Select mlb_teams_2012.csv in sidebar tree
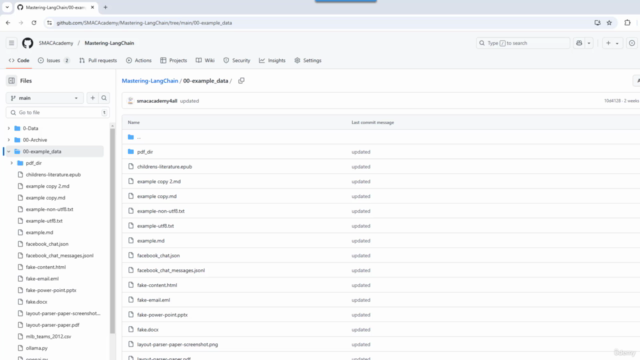The image size is (640, 360). (48, 336)
